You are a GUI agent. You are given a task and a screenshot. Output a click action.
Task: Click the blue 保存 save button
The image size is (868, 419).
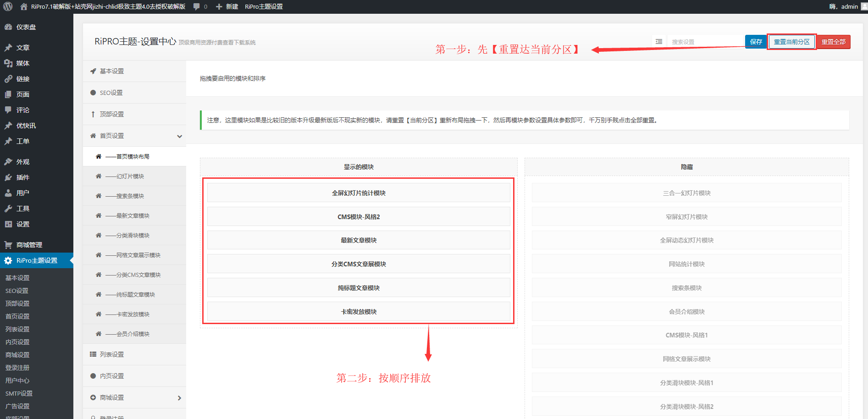756,41
